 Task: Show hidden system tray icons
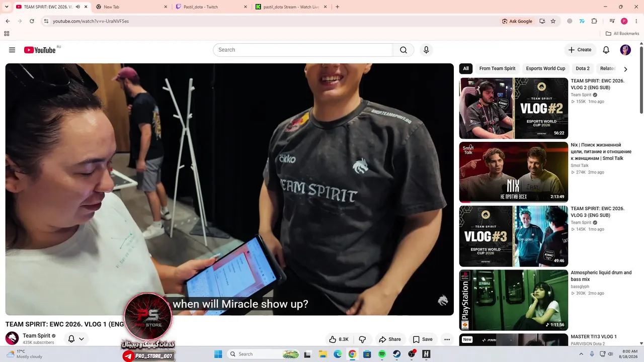(581, 354)
